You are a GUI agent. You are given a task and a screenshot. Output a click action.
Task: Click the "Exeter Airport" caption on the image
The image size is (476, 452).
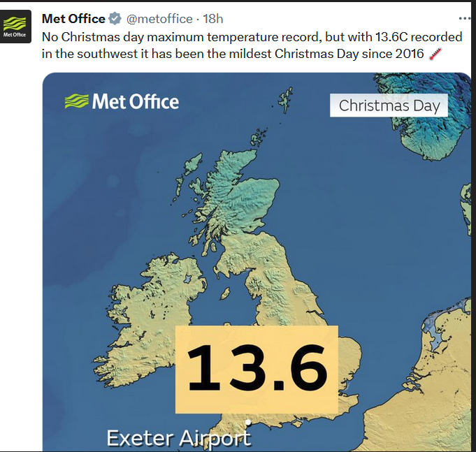[178, 439]
